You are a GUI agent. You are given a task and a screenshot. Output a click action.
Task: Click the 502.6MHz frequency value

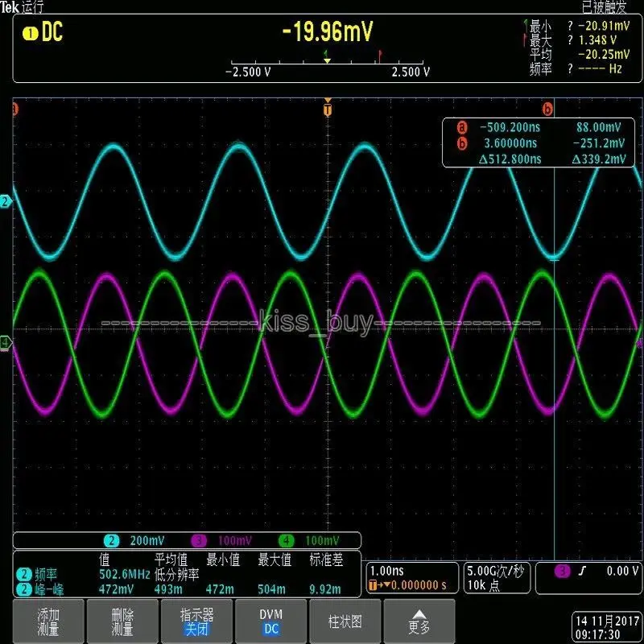click(x=125, y=574)
